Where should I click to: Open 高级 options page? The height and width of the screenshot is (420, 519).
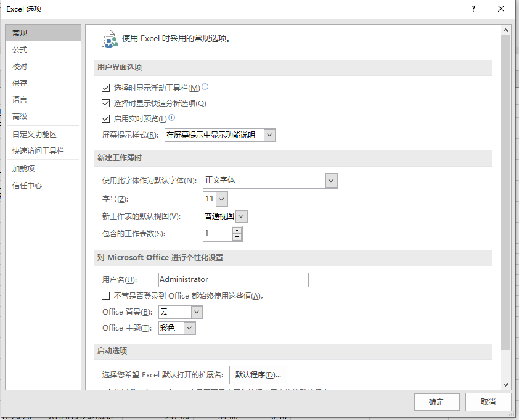[x=43, y=117]
